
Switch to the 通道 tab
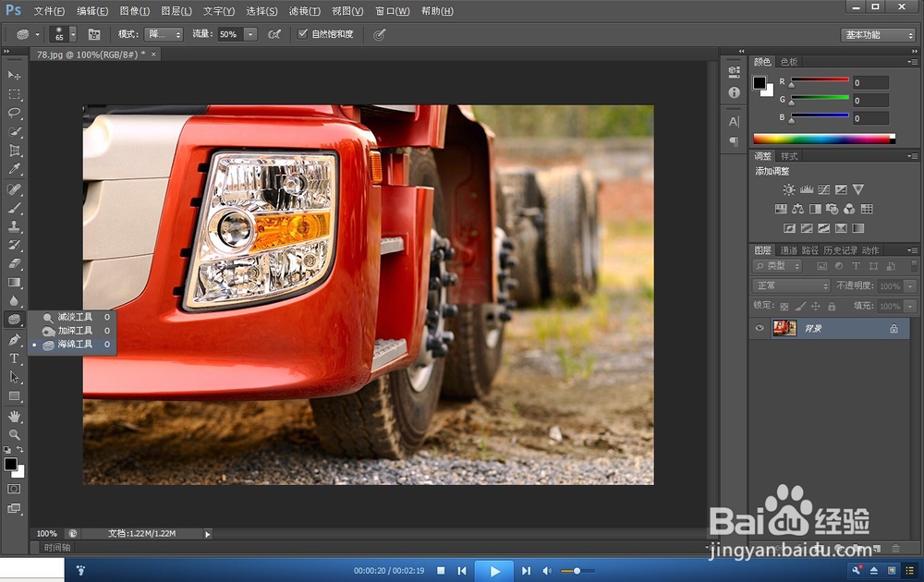(788, 250)
